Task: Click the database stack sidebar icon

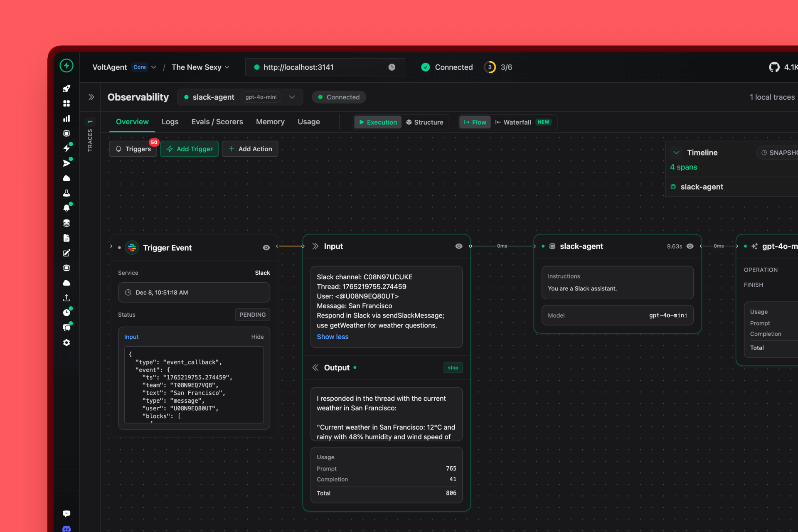Action: click(x=66, y=223)
